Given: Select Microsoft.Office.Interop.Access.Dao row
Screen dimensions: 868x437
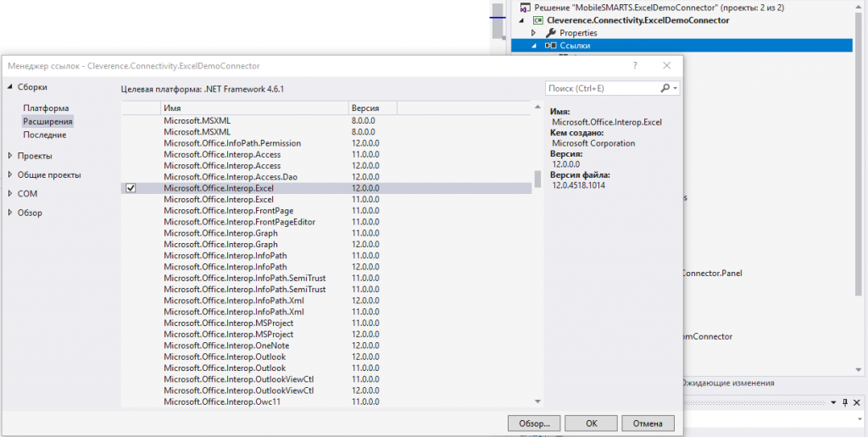Looking at the screenshot, I should point(326,177).
